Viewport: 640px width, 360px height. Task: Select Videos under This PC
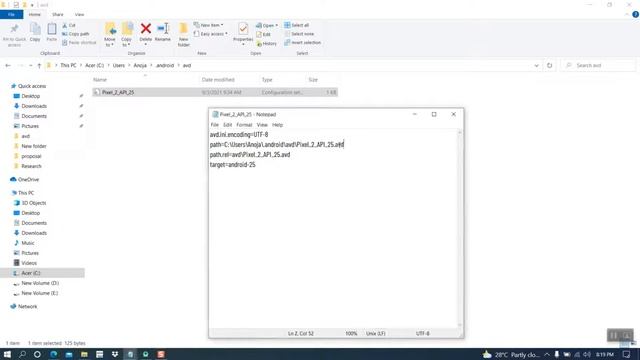click(29, 263)
